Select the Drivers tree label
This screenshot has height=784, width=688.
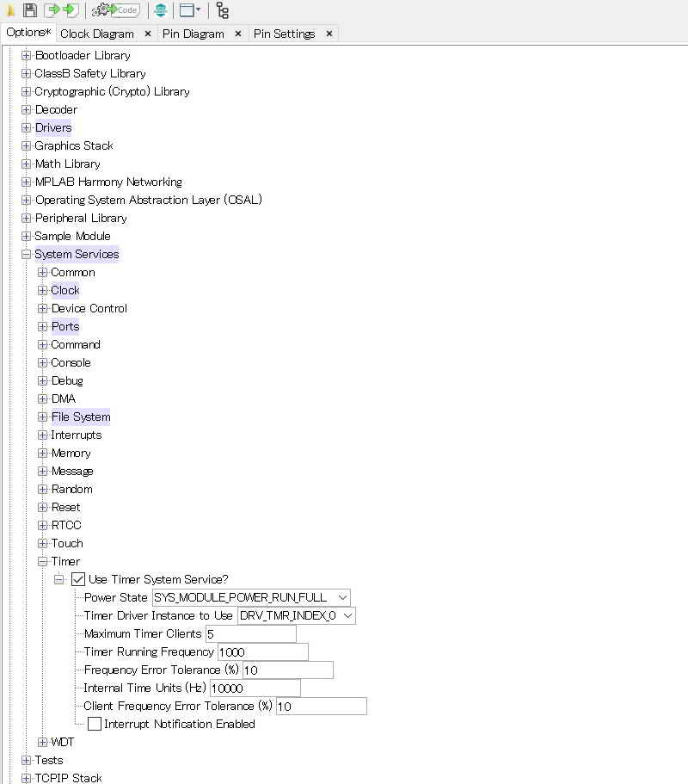(x=53, y=127)
